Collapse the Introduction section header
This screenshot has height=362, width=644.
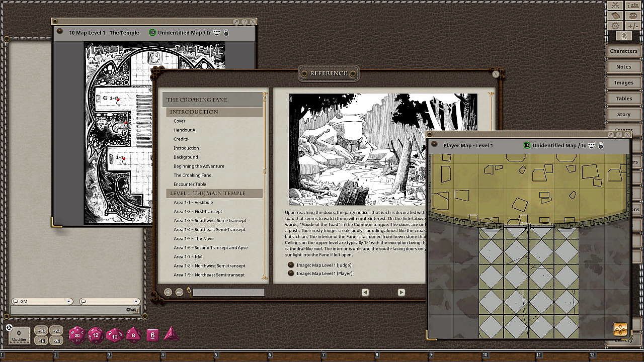214,112
